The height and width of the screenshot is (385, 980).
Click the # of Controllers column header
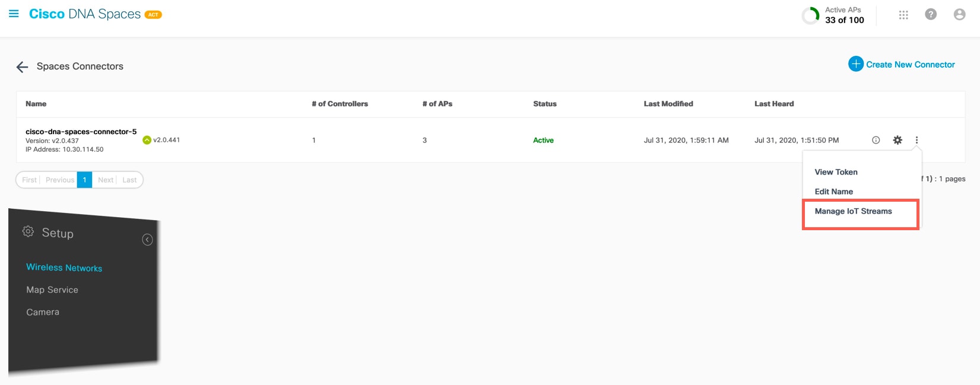click(340, 104)
